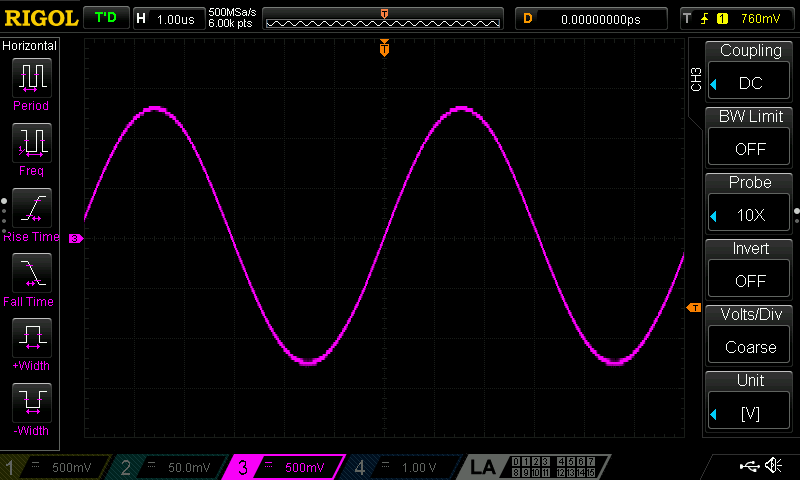Toggle the speaker sound icon
This screenshot has width=800, height=480.
point(773,465)
